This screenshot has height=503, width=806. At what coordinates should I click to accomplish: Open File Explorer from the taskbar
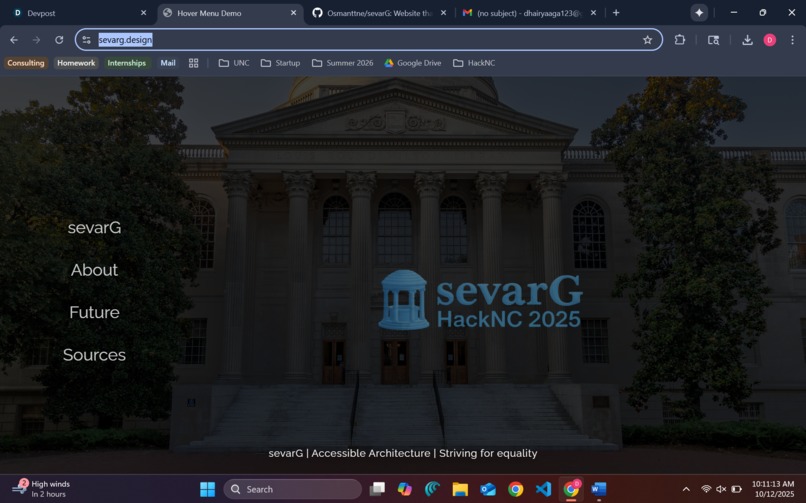[460, 489]
